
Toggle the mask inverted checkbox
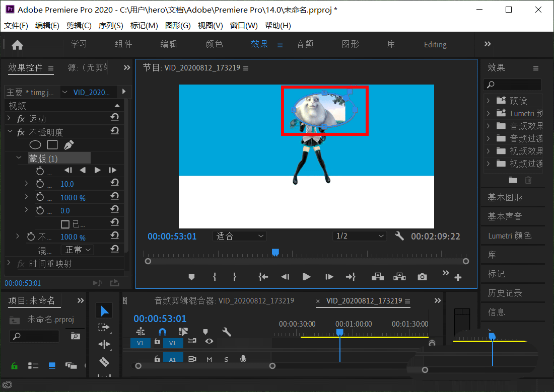pyautogui.click(x=65, y=224)
